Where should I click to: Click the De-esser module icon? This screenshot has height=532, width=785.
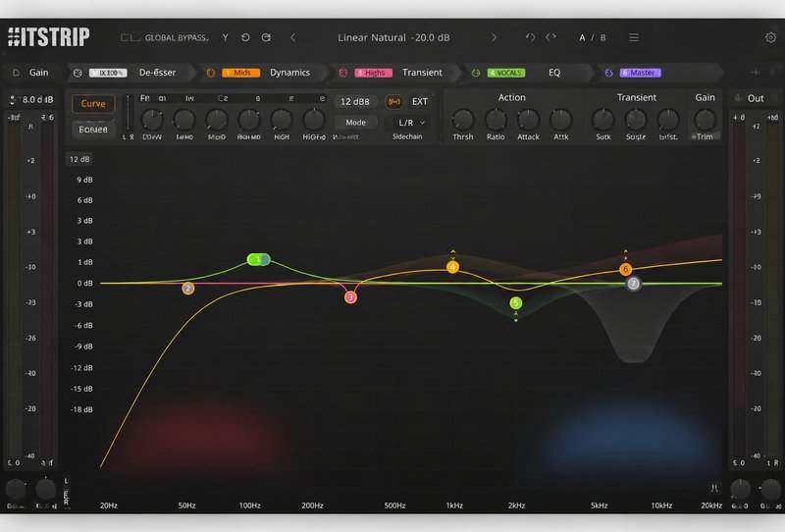[x=78, y=73]
